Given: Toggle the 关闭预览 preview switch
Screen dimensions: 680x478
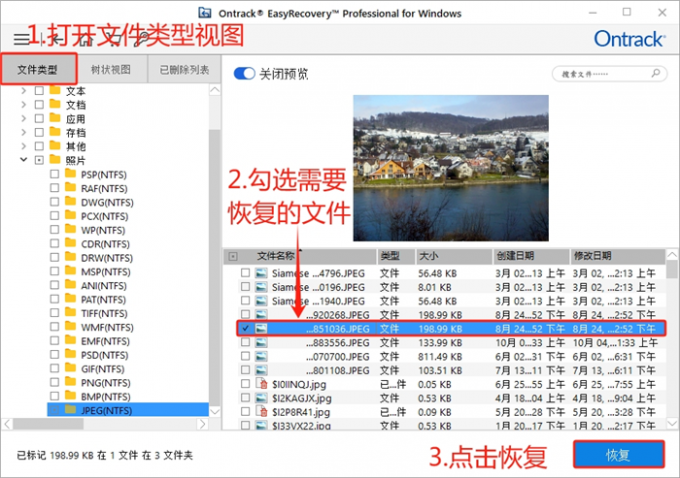Looking at the screenshot, I should click(244, 73).
